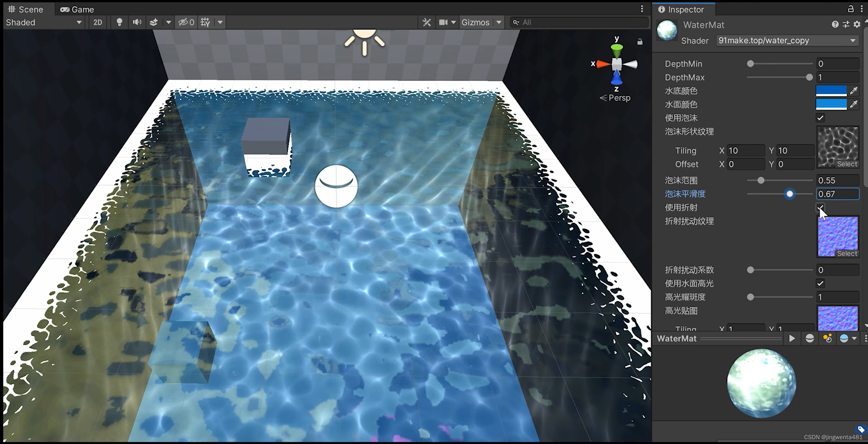The width and height of the screenshot is (868, 444).
Task: Click the scene effects toggle icon
Action: (154, 22)
